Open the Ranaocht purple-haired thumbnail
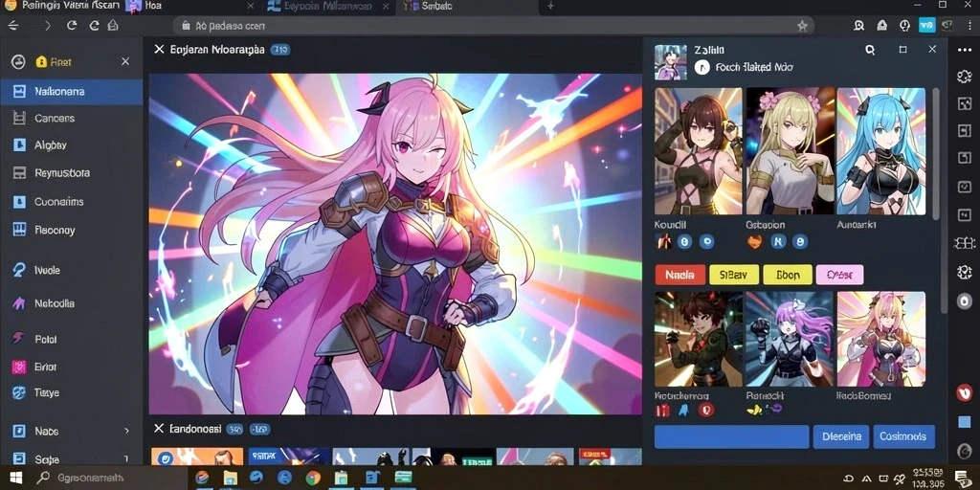Screen dimensions: 980x490 [x=790, y=339]
